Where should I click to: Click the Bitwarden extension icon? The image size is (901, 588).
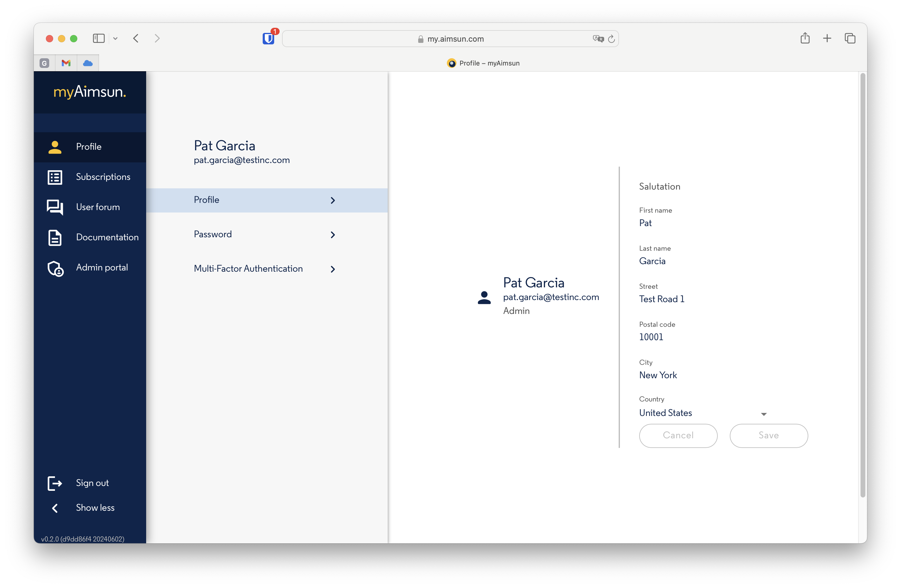[268, 39]
